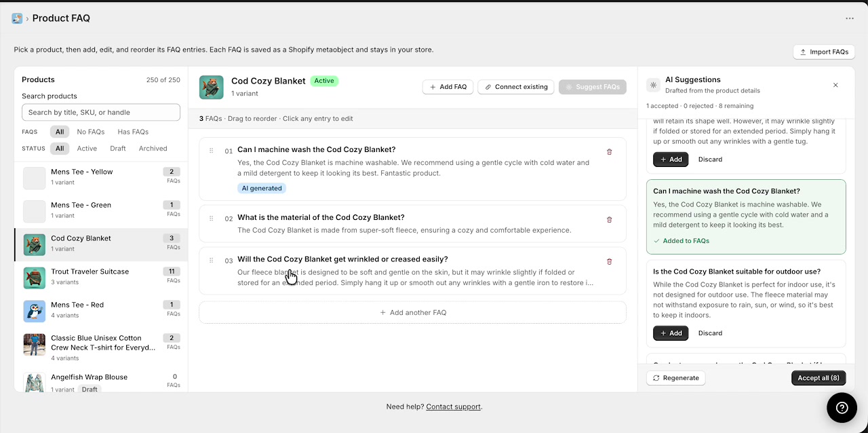868x433 pixels.
Task: Click the Regenerate button
Action: tap(676, 378)
